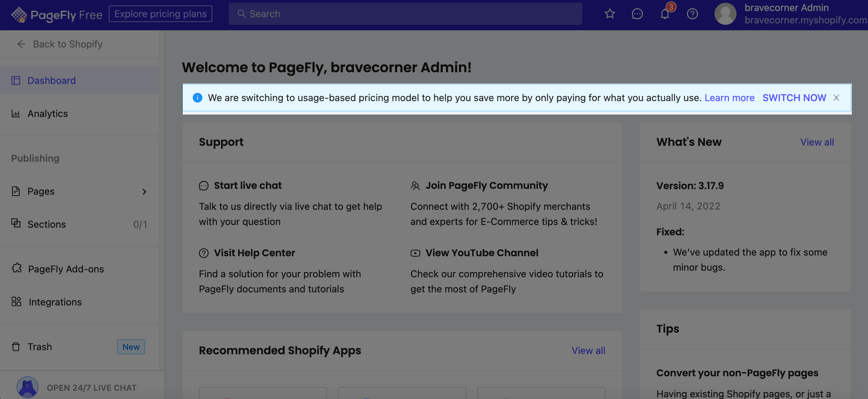Open the Sections menu item

point(80,224)
